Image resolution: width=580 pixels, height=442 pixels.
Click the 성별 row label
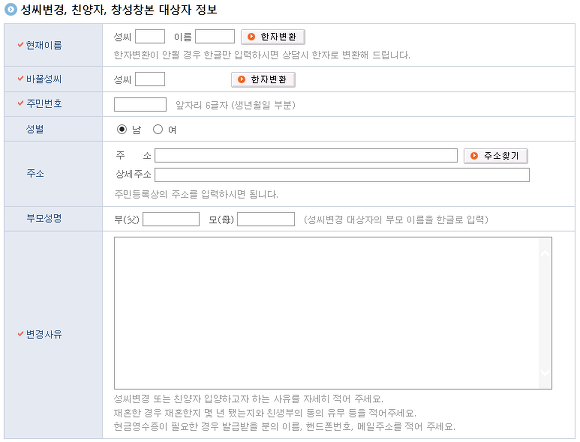tap(35, 129)
